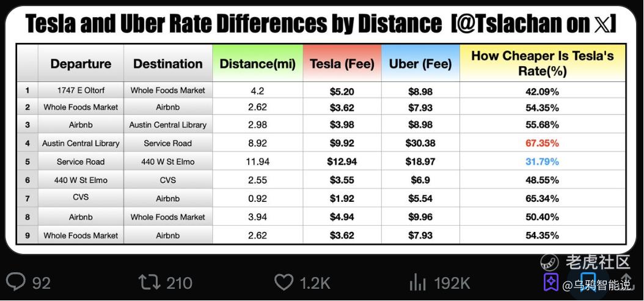
Task: Open replies via the comment bubble icon
Action: [x=16, y=283]
